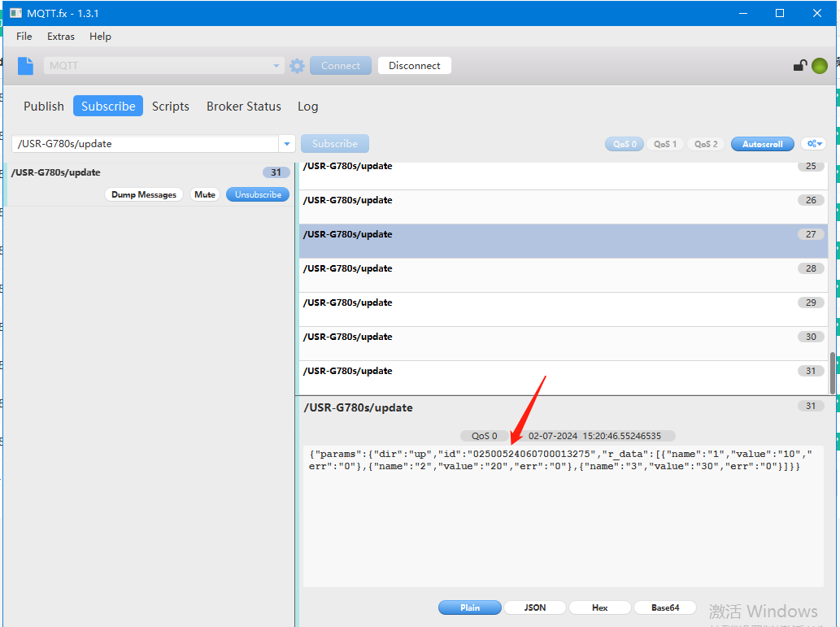840x627 pixels.
Task: Expand the MQTT connection profile dropdown
Action: point(276,66)
